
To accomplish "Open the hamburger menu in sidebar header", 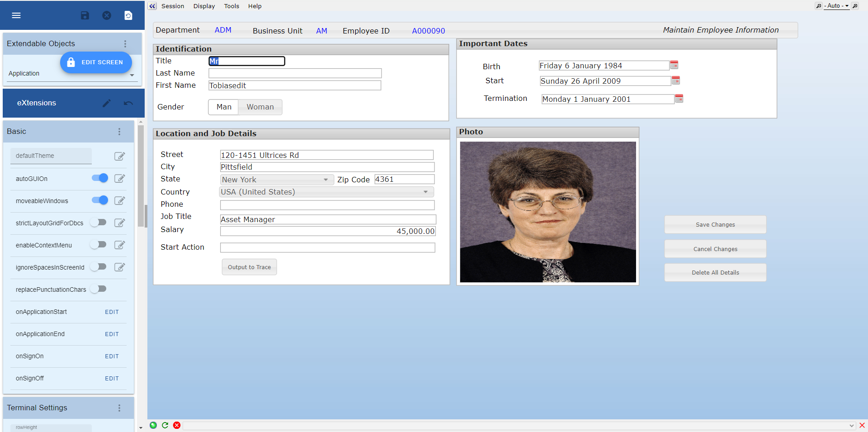I will tap(16, 15).
